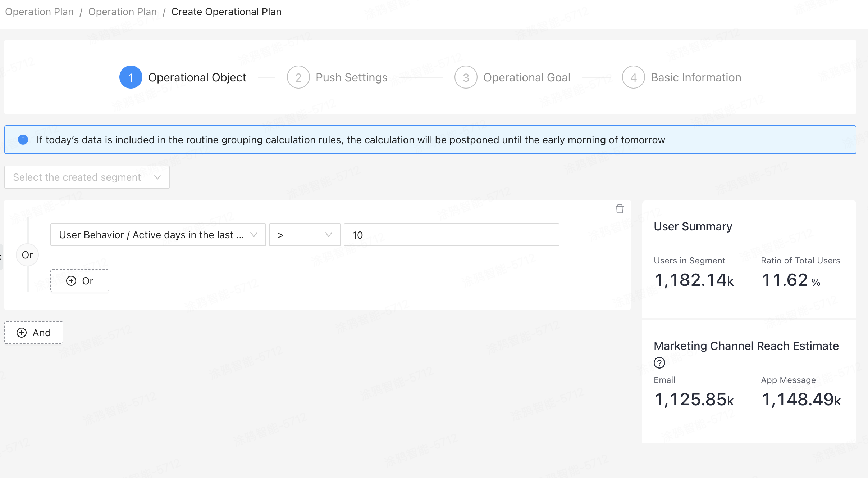Open the Select created segment dropdown
The image size is (868, 478).
[86, 177]
